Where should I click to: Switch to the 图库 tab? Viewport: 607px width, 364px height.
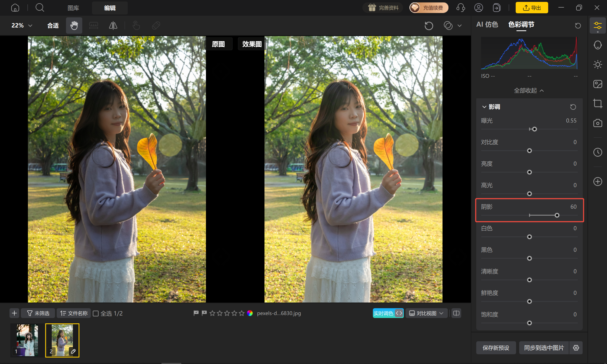(73, 8)
